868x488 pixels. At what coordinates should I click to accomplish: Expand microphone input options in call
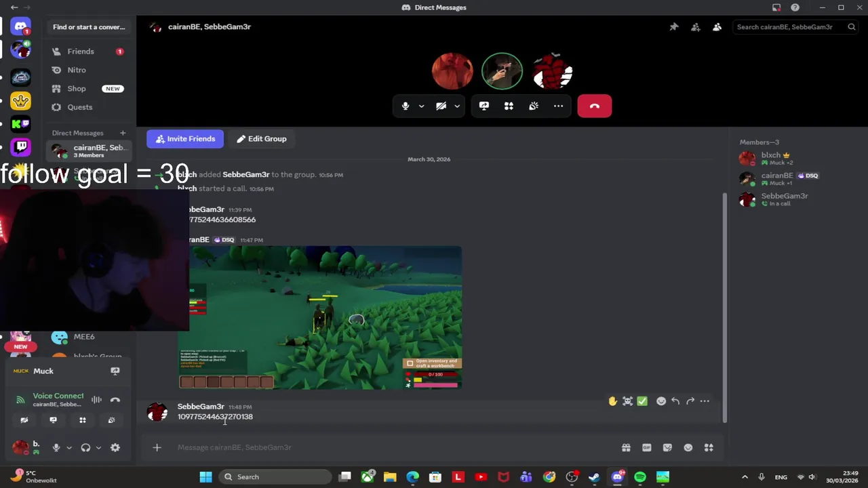pos(421,106)
